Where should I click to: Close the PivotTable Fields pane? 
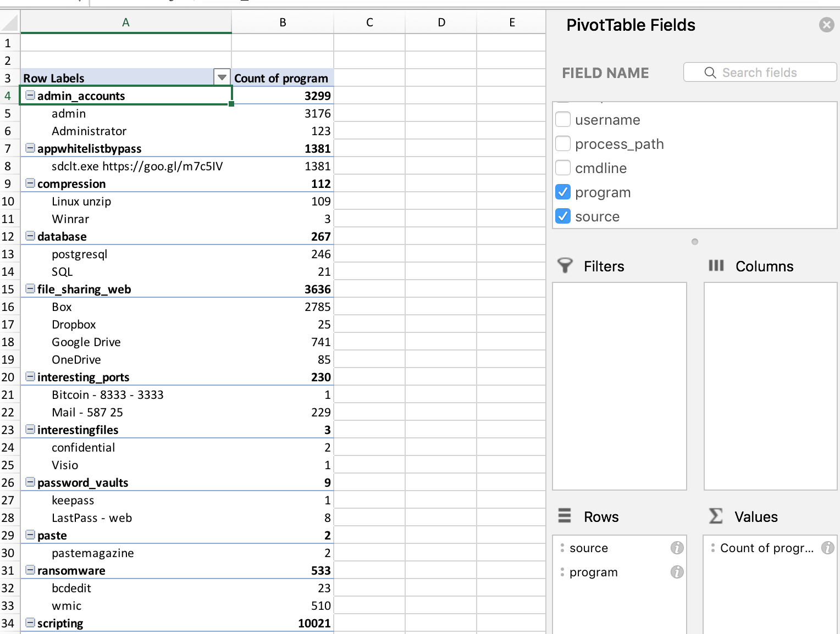point(826,25)
